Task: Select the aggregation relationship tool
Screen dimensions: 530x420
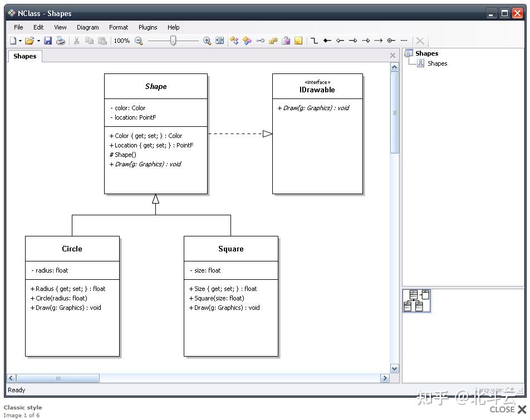Action: coord(340,41)
